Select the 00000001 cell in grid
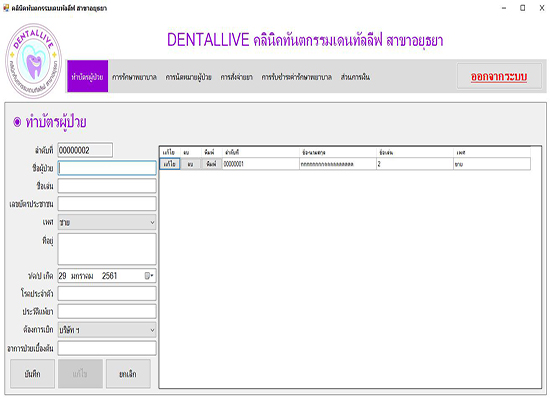Image resolution: width=550 pixels, height=400 pixels. click(261, 164)
